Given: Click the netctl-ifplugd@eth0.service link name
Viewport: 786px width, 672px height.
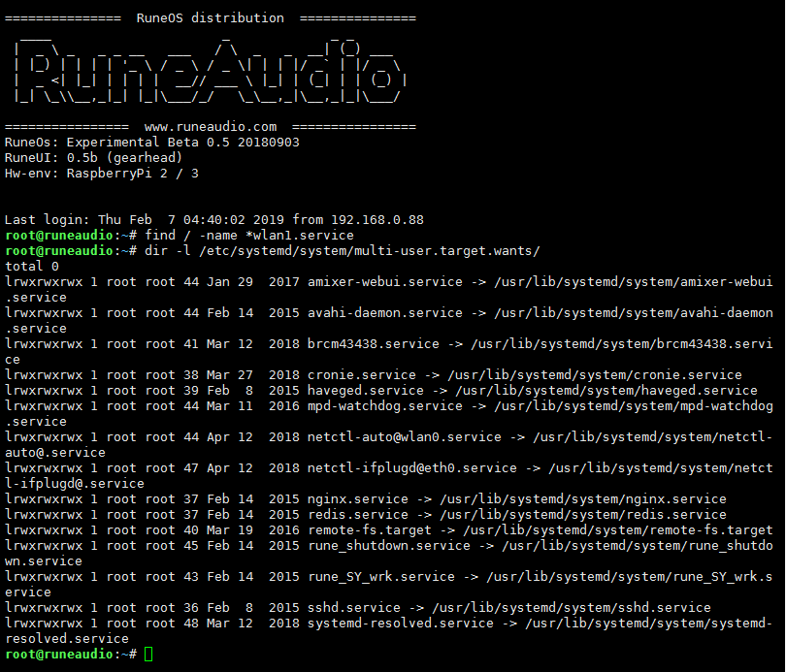Looking at the screenshot, I should [412, 468].
